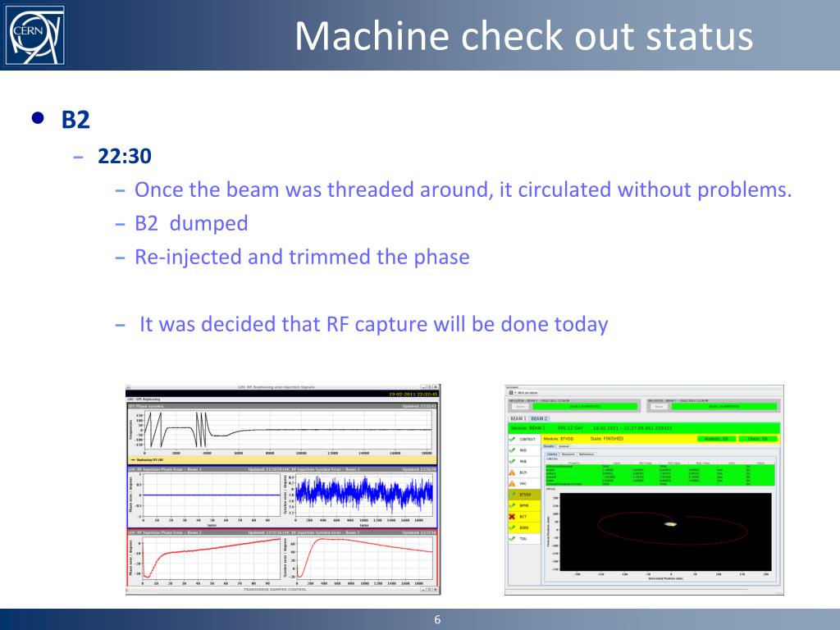Click the check icon beside BSRA
This screenshot has width=840, height=630.
tap(512, 527)
